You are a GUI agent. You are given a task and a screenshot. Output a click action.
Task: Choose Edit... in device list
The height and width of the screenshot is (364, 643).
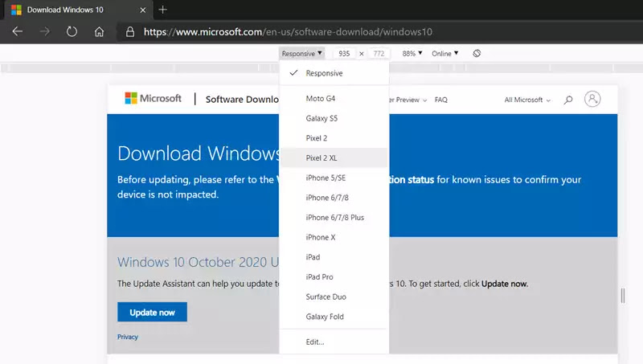[334, 342]
